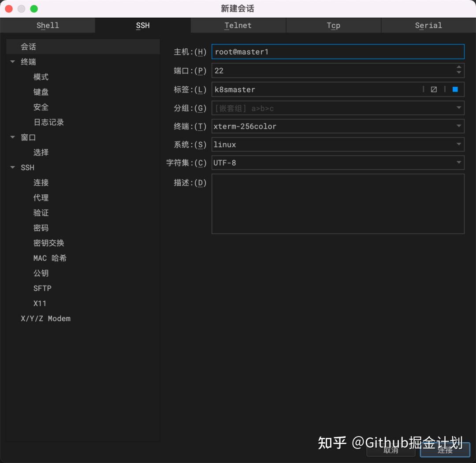
Task: Open the 安全 settings page
Action: click(41, 107)
